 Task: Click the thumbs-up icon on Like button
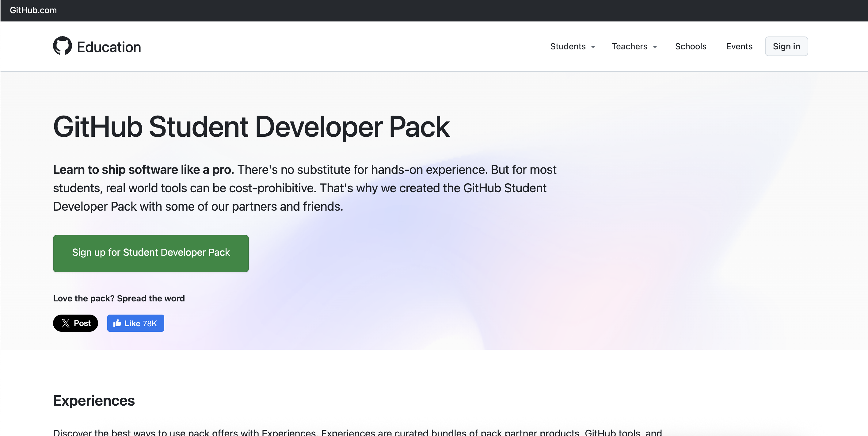point(117,323)
